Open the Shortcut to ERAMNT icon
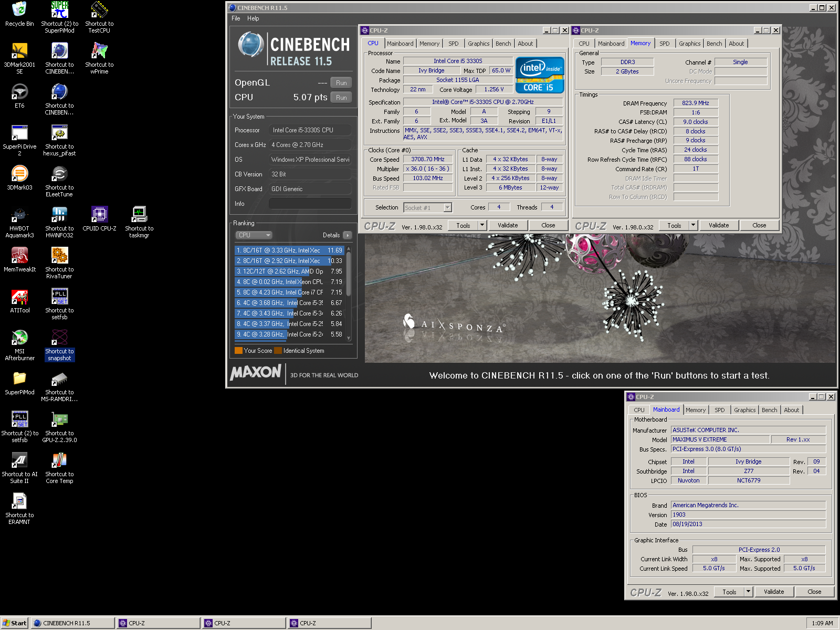The image size is (840, 630). (19, 509)
